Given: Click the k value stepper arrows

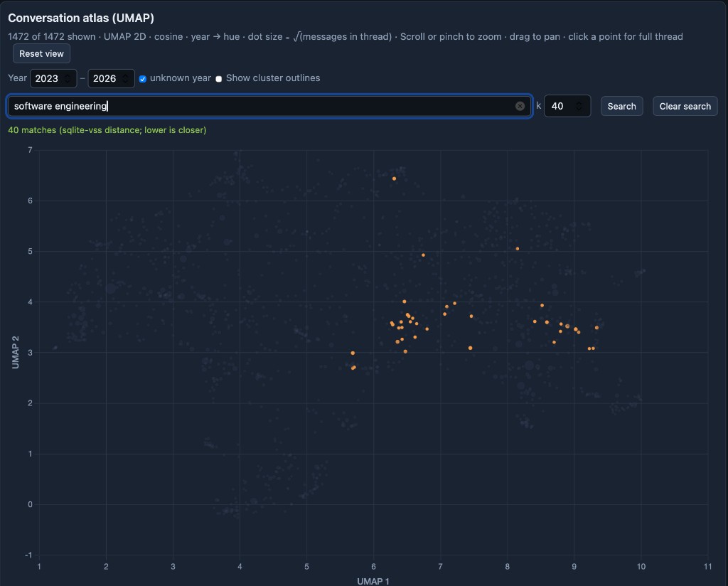Looking at the screenshot, I should click(x=579, y=106).
